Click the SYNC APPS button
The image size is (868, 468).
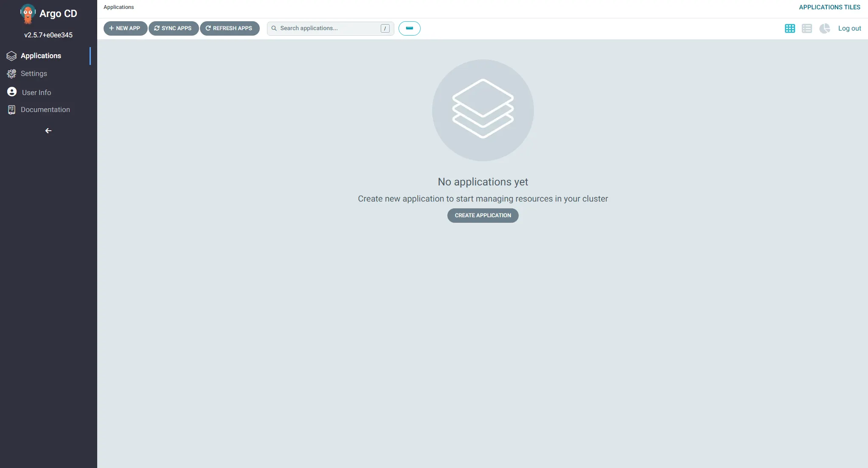coord(173,28)
